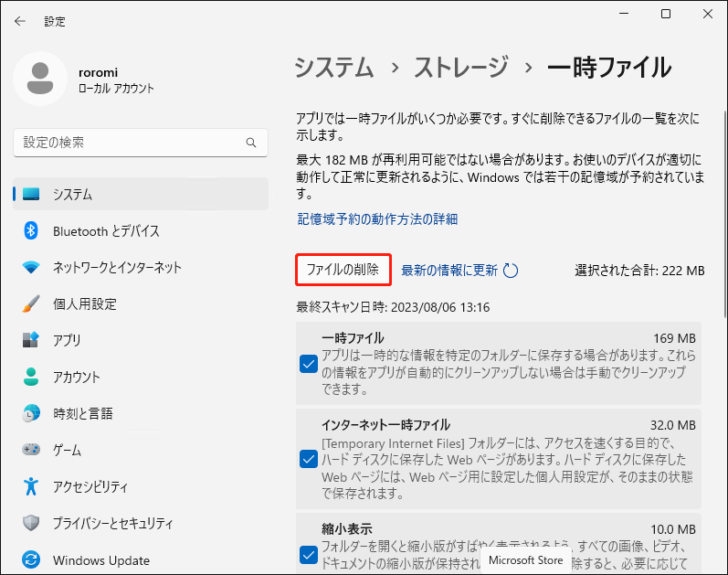Click 最新の情報に更新 link
Image resolution: width=728 pixels, height=575 pixels.
pos(449,271)
